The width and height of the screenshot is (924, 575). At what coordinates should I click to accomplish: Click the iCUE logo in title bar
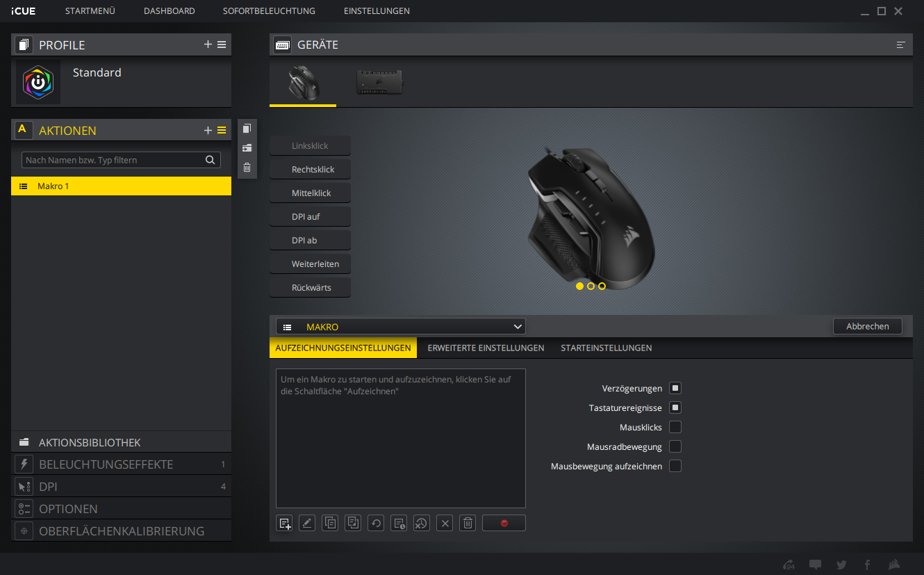pos(24,11)
